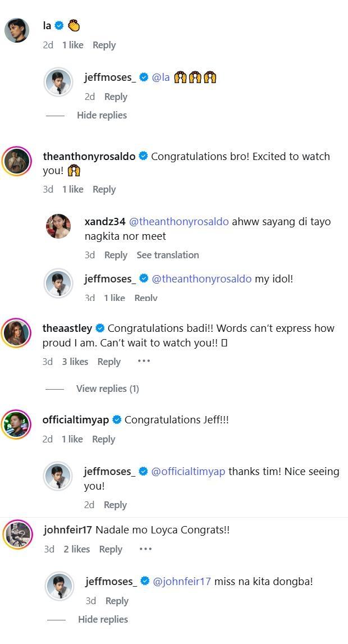Open @officialtimyap mention link
This screenshot has width=348, height=644.
pyautogui.click(x=188, y=471)
